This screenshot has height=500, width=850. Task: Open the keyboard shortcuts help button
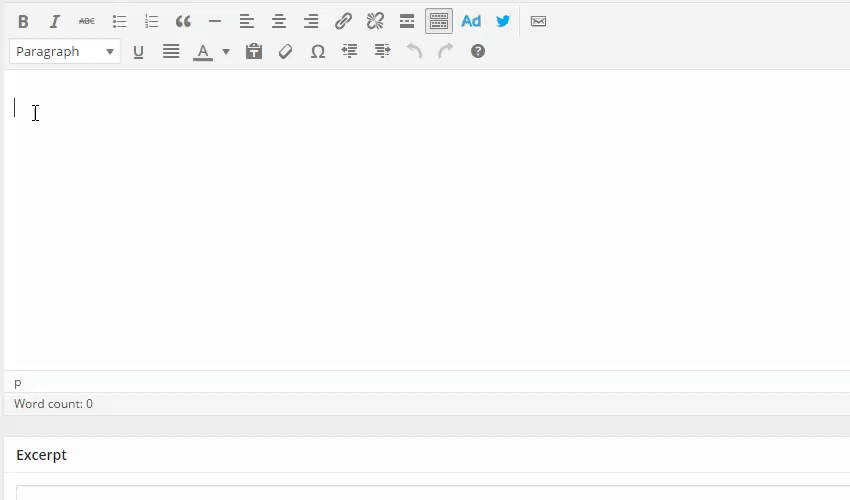478,51
